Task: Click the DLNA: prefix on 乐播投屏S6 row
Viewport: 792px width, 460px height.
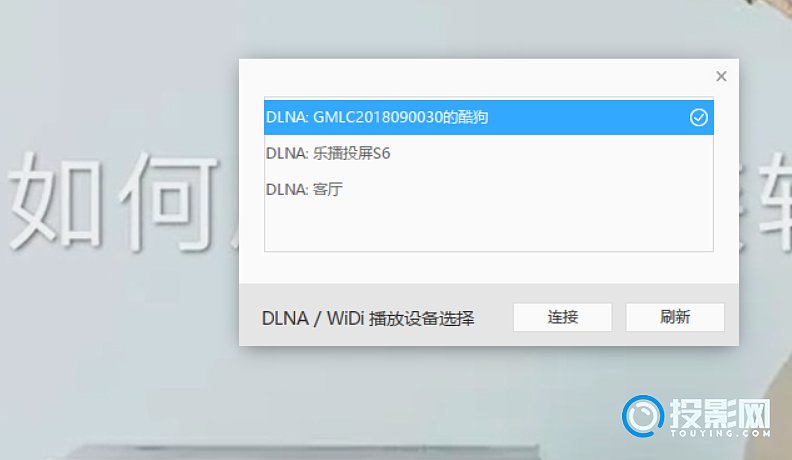Action: point(286,153)
